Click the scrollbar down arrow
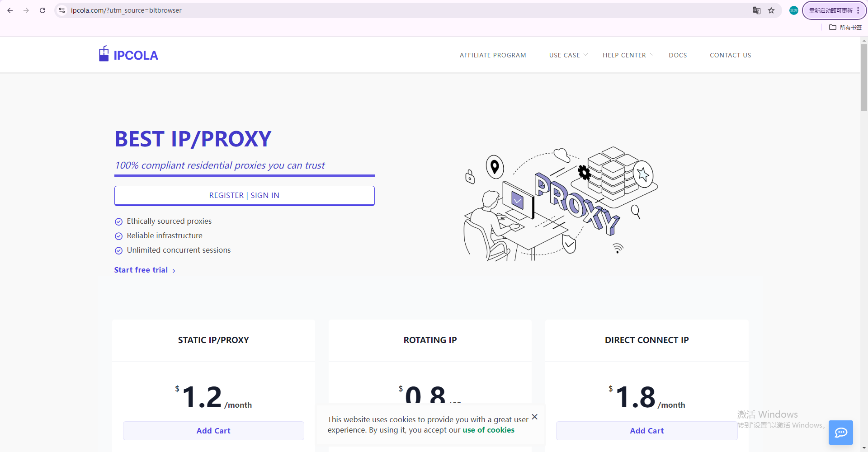Viewport: 868px width, 452px height. tap(864, 448)
